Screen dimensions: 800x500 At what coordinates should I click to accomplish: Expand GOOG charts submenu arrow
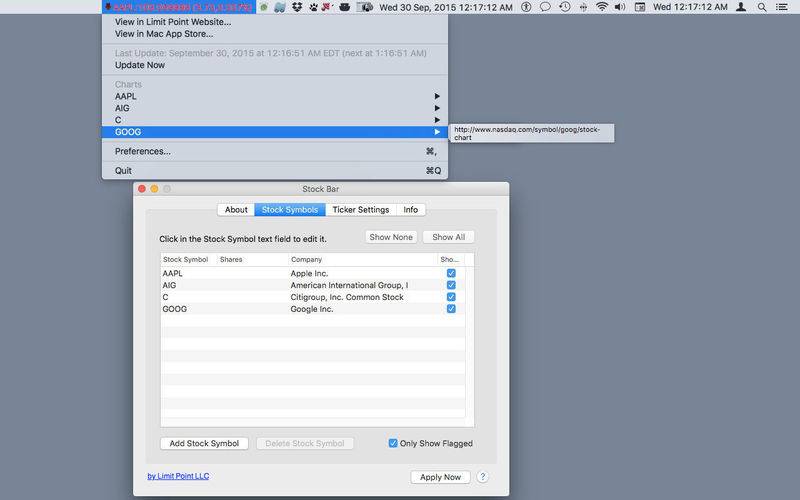pyautogui.click(x=437, y=132)
